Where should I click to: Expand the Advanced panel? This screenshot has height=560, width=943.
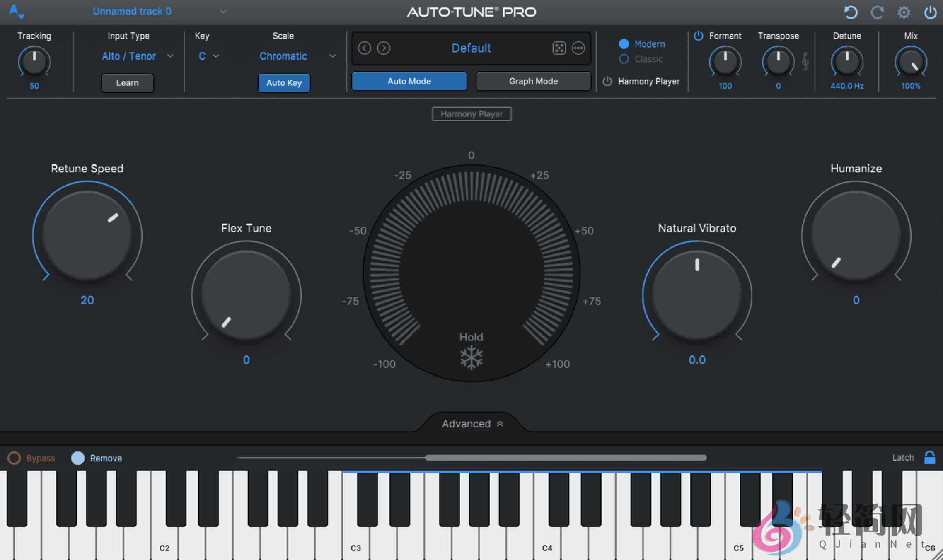pyautogui.click(x=472, y=423)
